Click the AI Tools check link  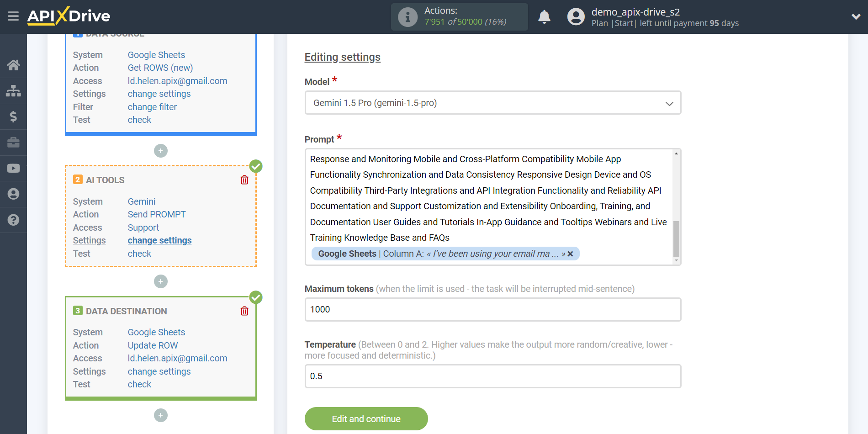(x=139, y=254)
